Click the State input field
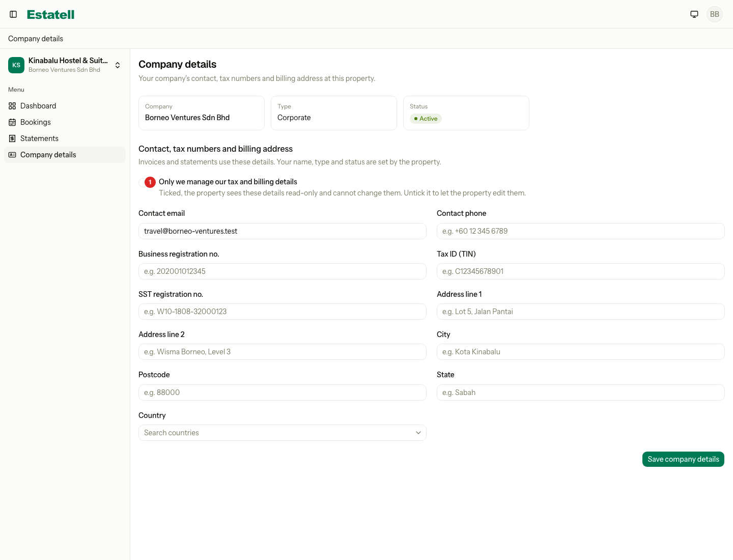Image resolution: width=733 pixels, height=560 pixels. pyautogui.click(x=581, y=393)
